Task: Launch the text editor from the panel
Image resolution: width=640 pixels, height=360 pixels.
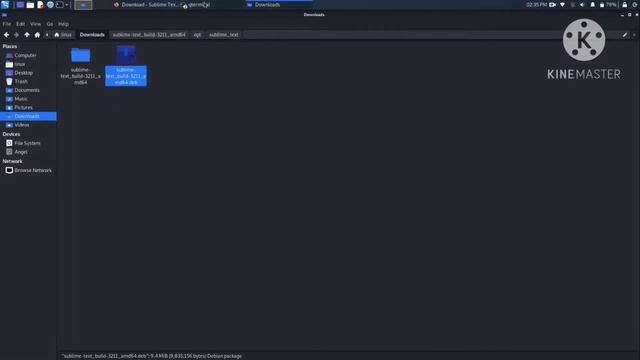Action: click(40, 5)
